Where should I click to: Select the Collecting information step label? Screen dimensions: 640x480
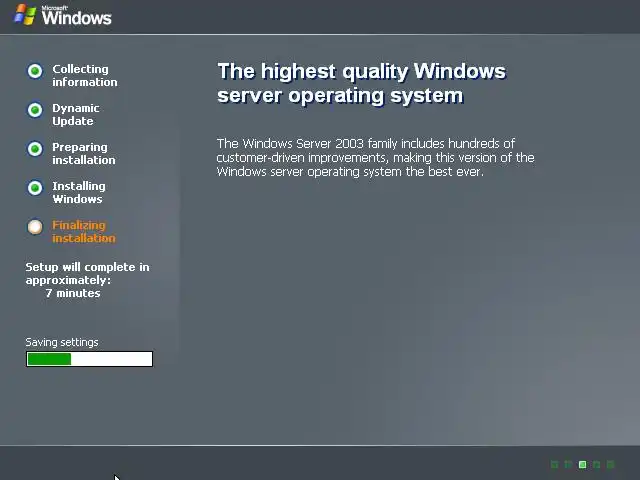(85, 76)
